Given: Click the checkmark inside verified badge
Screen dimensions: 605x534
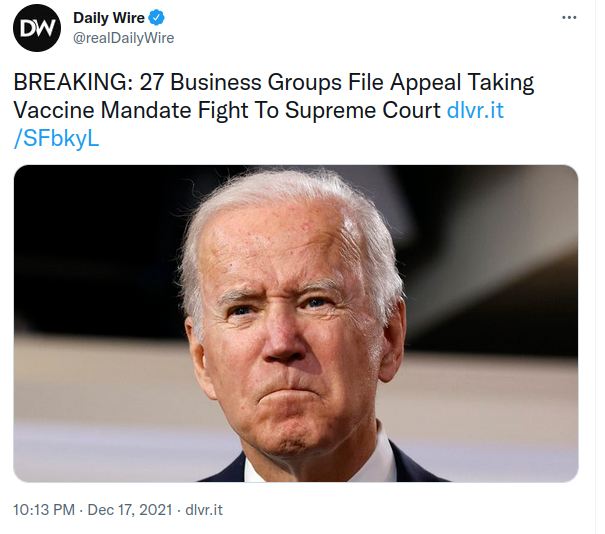Looking at the screenshot, I should click(x=157, y=18).
